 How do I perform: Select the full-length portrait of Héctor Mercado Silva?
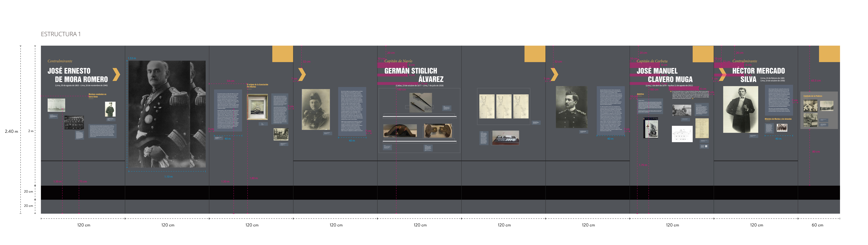coord(741,109)
